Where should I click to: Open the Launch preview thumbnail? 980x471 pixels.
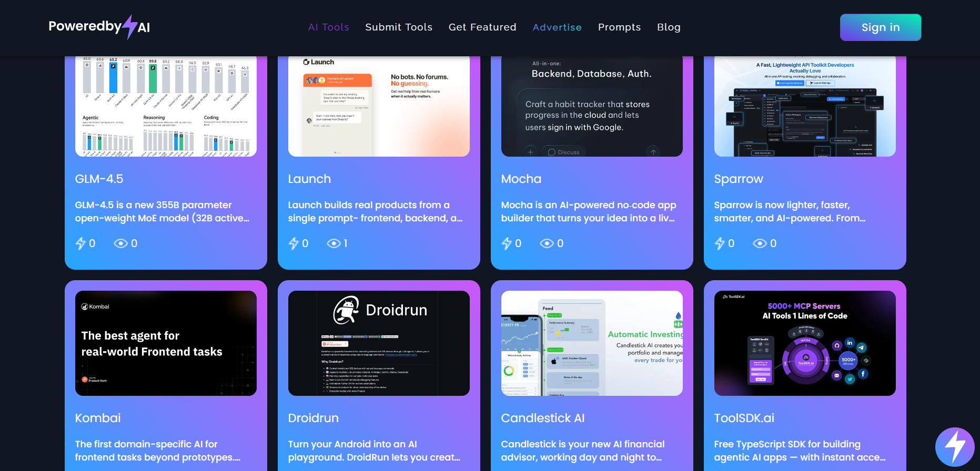pos(379,106)
